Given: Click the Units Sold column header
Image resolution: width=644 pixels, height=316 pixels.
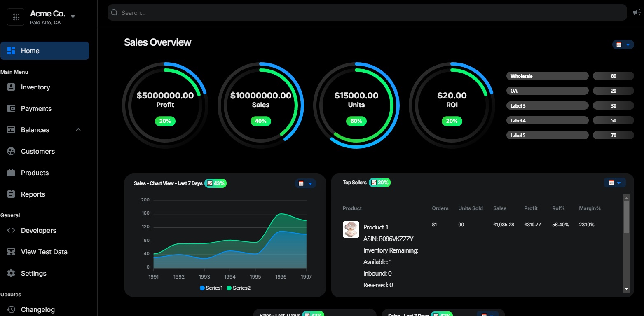Looking at the screenshot, I should pos(471,208).
